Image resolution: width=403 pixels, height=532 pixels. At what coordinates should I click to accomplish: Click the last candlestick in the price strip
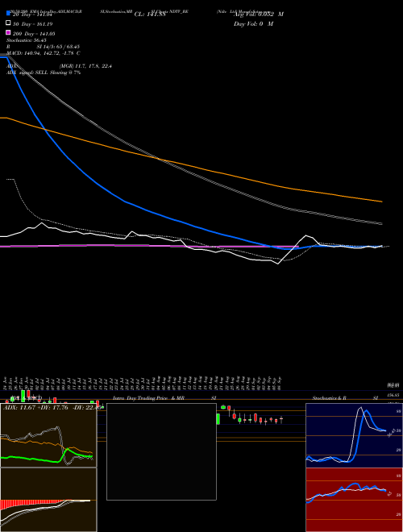point(281,420)
